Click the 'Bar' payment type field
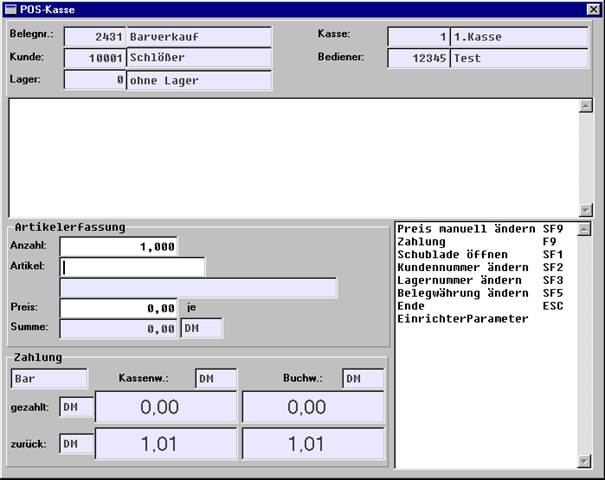 pos(49,379)
